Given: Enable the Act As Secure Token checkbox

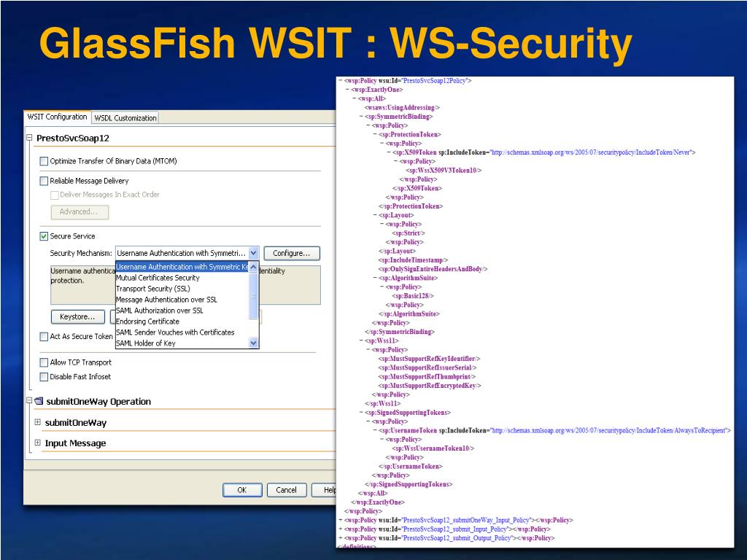Looking at the screenshot, I should pos(44,337).
